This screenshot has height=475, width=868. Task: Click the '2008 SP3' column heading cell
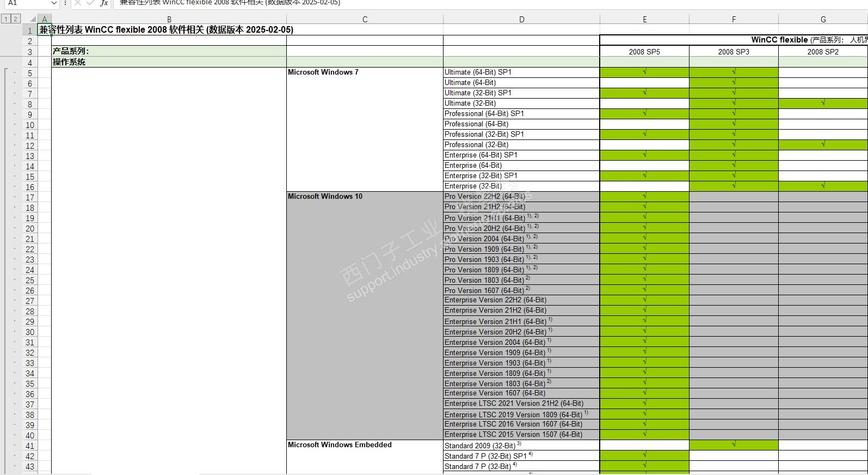[x=734, y=52]
